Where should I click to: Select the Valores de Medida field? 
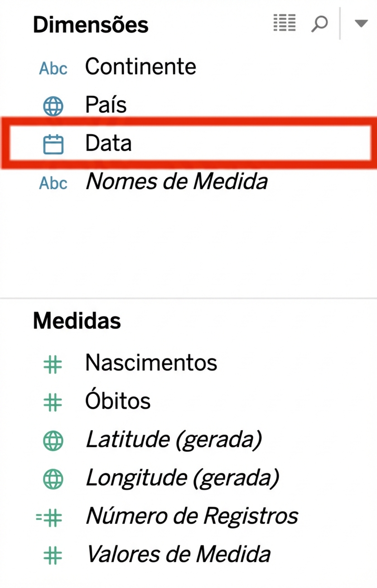click(x=178, y=554)
